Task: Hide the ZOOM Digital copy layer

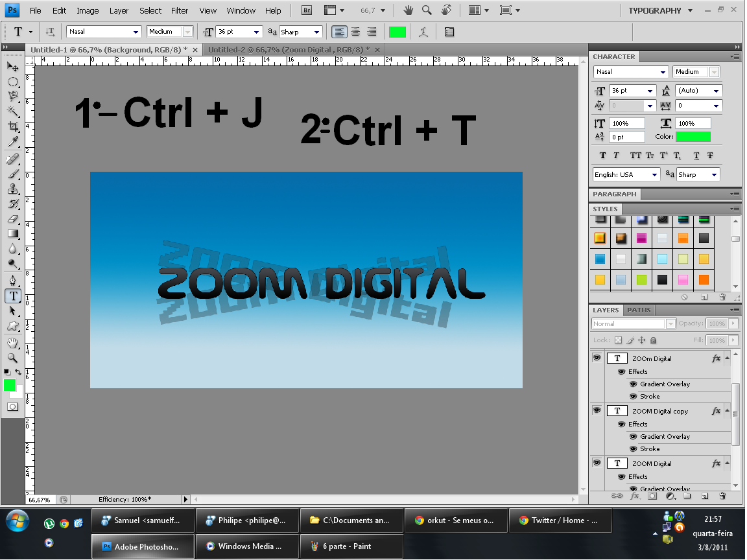Action: [x=597, y=410]
